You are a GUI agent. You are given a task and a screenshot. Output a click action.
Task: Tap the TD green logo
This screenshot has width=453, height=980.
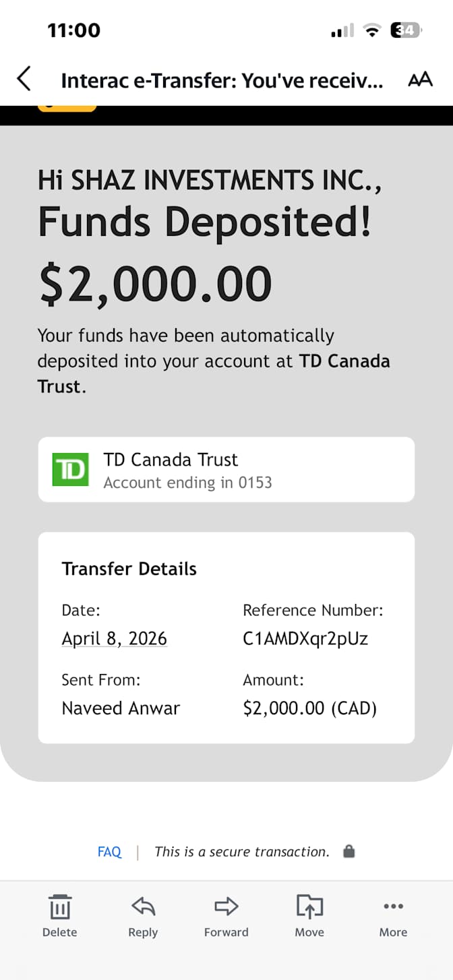[70, 470]
